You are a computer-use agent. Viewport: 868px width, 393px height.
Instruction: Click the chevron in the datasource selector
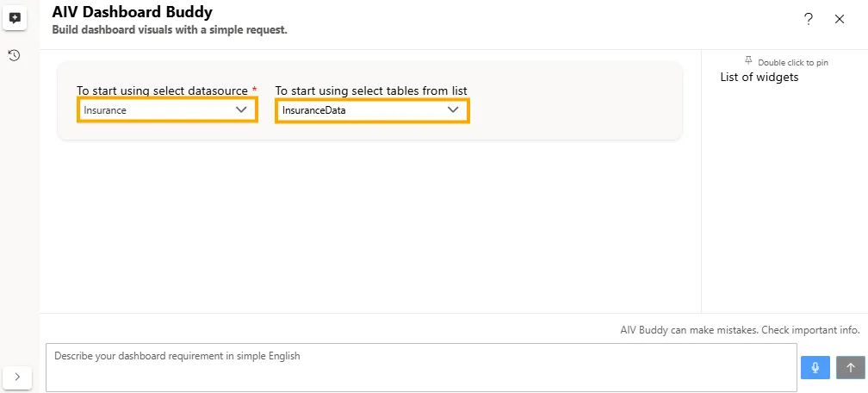tap(241, 110)
